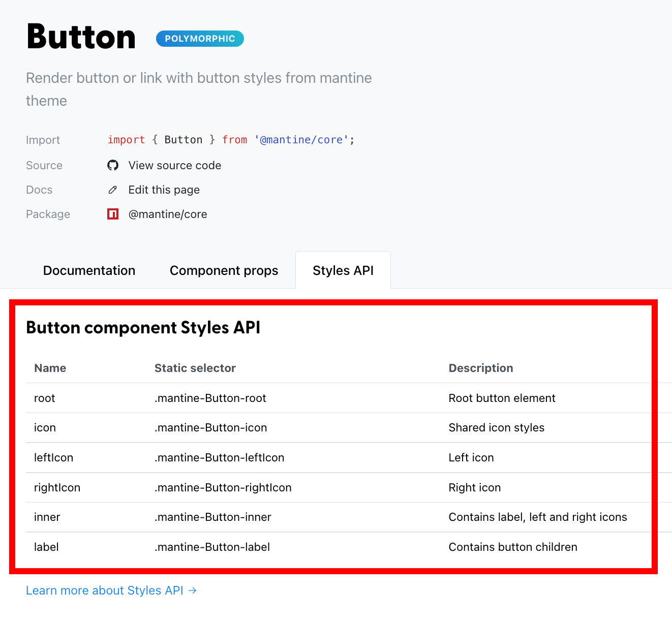Switch to the Documentation tab
The height and width of the screenshot is (623, 672).
(89, 270)
